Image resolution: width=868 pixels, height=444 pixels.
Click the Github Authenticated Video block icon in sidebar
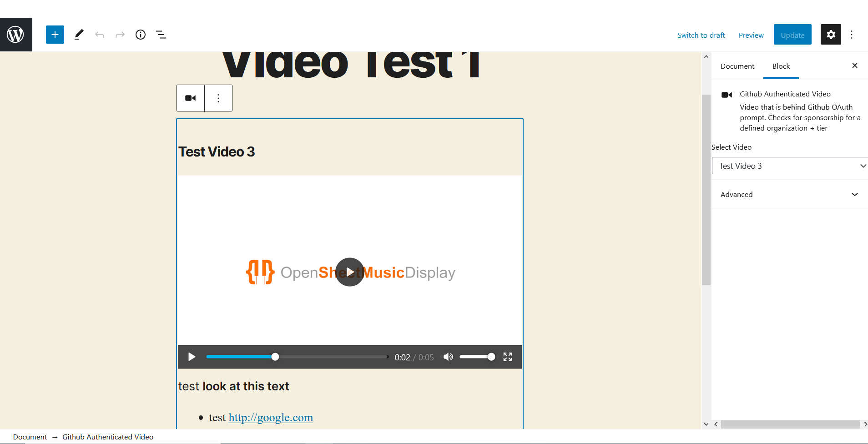[x=727, y=95]
